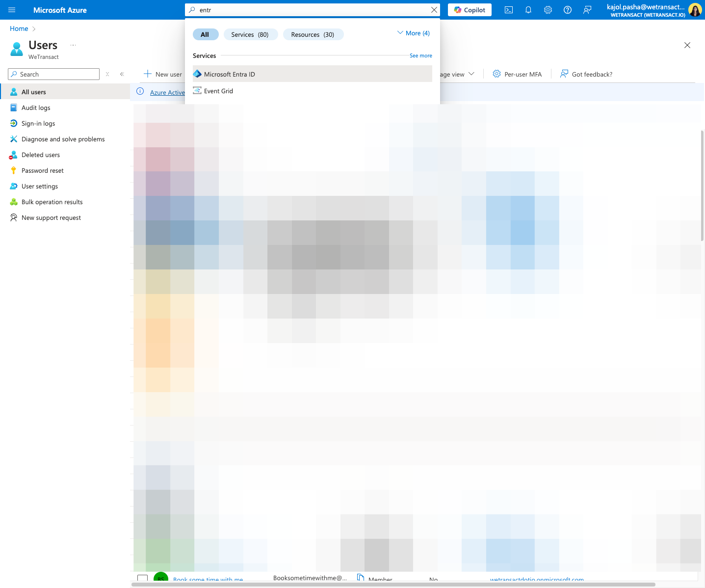Click the Microsoft Entra ID icon
This screenshot has width=705, height=588.
pyautogui.click(x=197, y=74)
